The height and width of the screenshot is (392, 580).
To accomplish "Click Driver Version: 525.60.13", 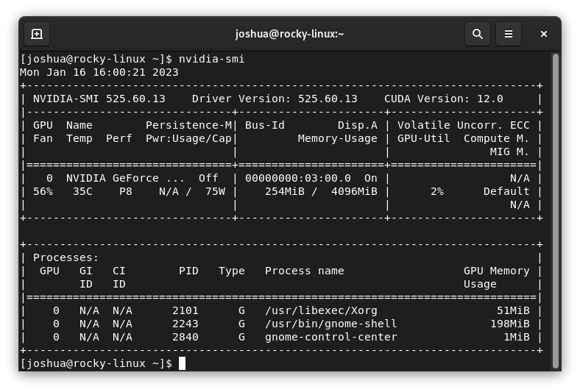I will click(275, 99).
